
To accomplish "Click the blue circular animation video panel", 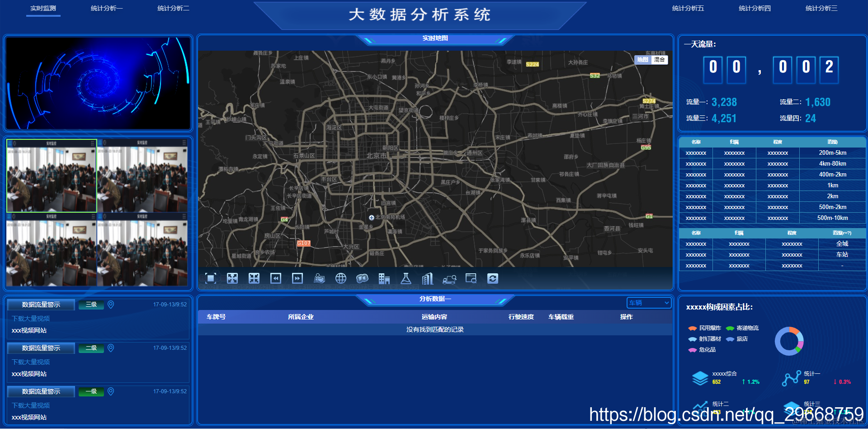I will pos(98,83).
